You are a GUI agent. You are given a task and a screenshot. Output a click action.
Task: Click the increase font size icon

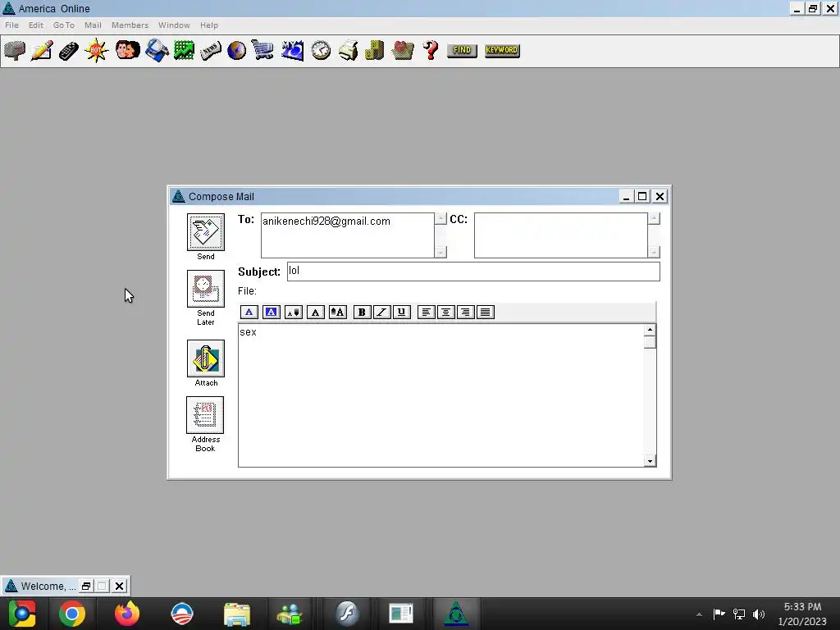(x=337, y=312)
